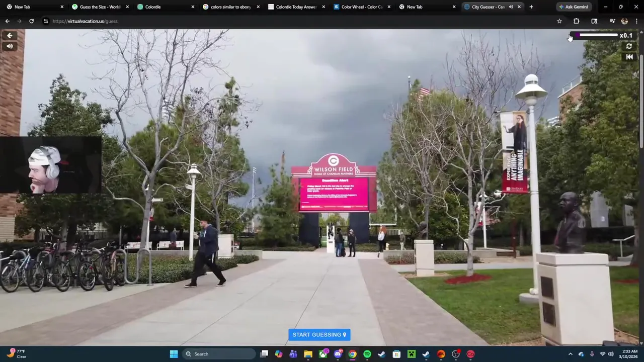The width and height of the screenshot is (644, 362).
Task: Click the Chrome taskbar icon
Action: [x=352, y=354]
